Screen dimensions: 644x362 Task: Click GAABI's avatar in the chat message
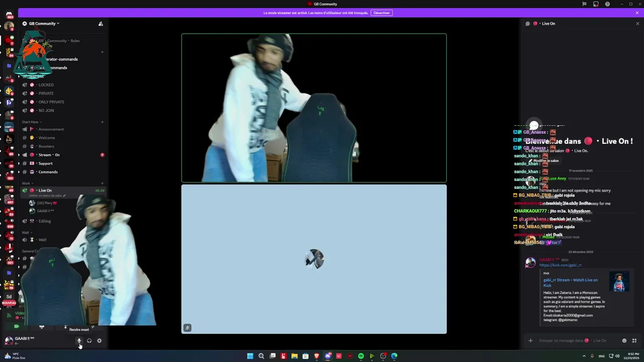click(x=530, y=262)
